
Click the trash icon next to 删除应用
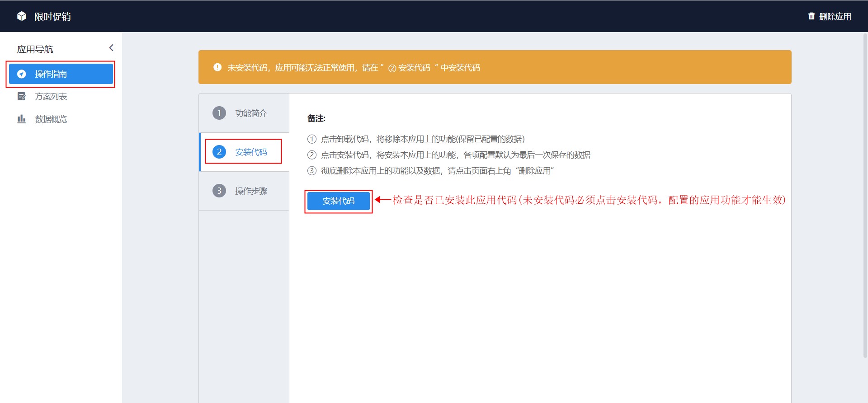[x=811, y=16]
